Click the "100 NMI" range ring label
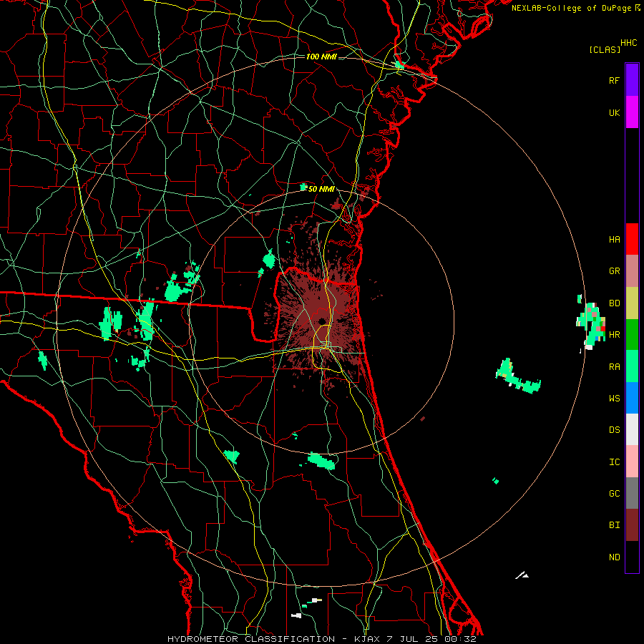 pyautogui.click(x=321, y=57)
